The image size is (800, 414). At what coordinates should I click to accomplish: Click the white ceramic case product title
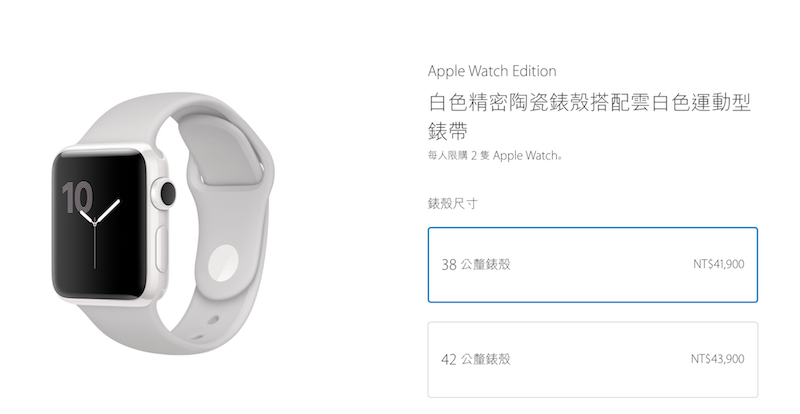pos(589,117)
